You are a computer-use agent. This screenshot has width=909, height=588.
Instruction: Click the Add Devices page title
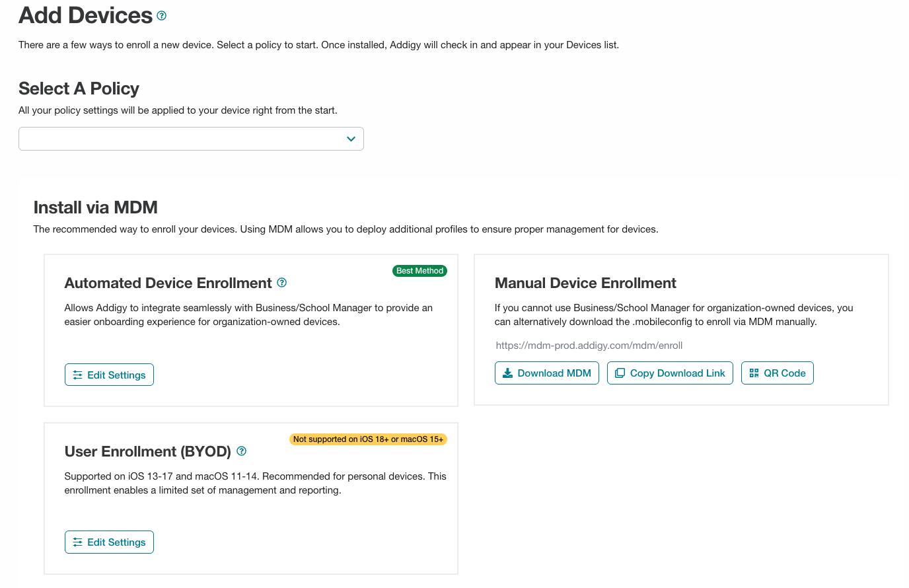click(86, 15)
